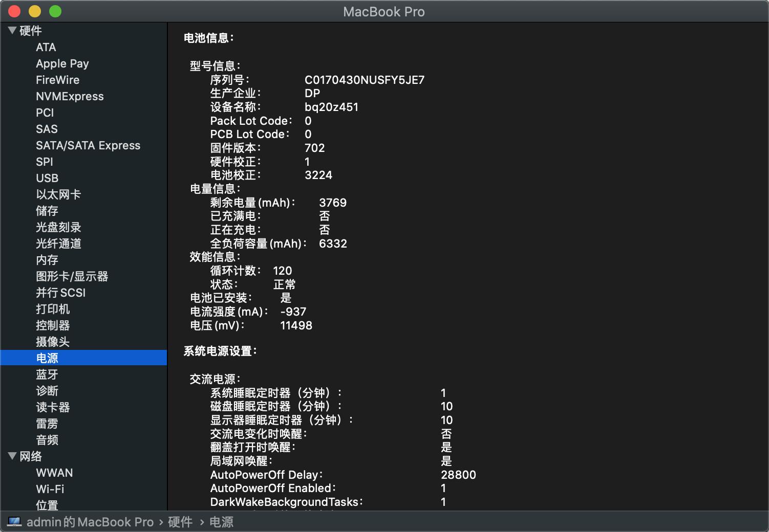Select WWAN under 网络
This screenshot has height=532, width=769.
click(x=54, y=473)
